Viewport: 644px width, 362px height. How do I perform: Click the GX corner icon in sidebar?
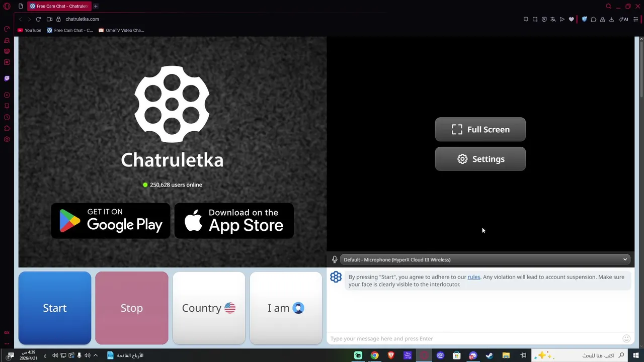tap(7, 332)
